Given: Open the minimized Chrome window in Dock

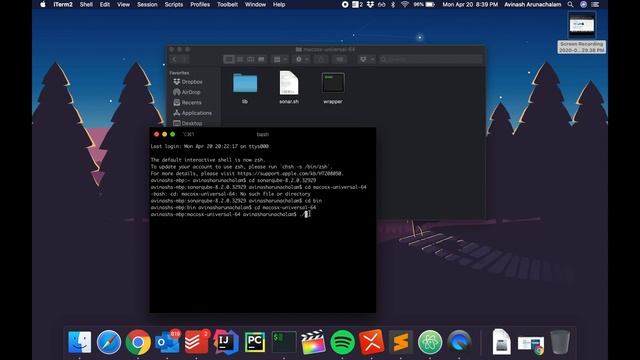Looking at the screenshot, I should [x=531, y=345].
